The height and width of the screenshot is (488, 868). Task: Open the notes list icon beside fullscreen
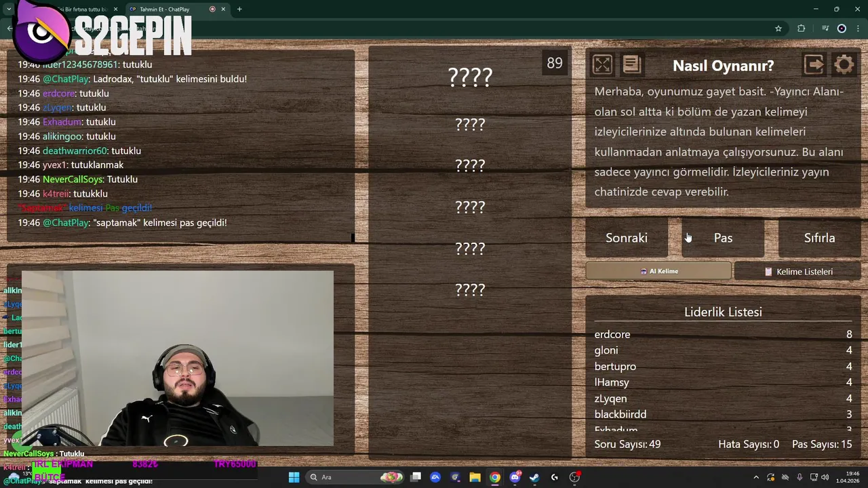click(x=631, y=64)
